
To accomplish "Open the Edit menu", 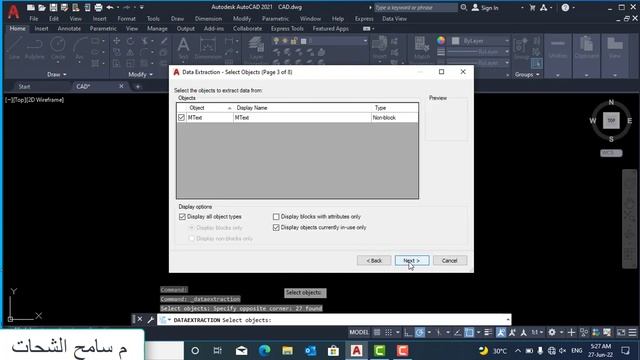I will tap(54, 19).
